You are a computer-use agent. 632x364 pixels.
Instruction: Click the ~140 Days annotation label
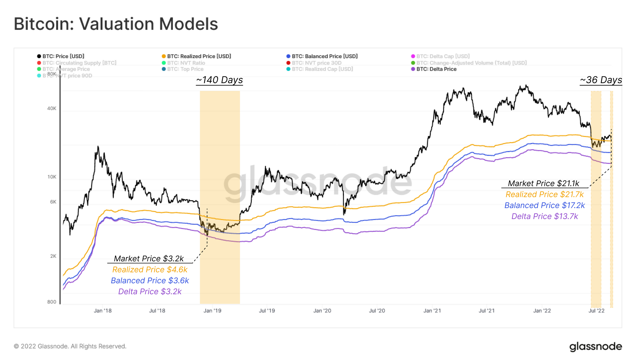[x=219, y=80]
